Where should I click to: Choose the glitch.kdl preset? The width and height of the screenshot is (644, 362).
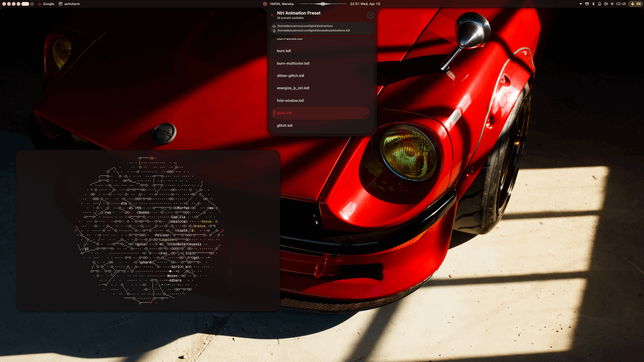(x=321, y=125)
